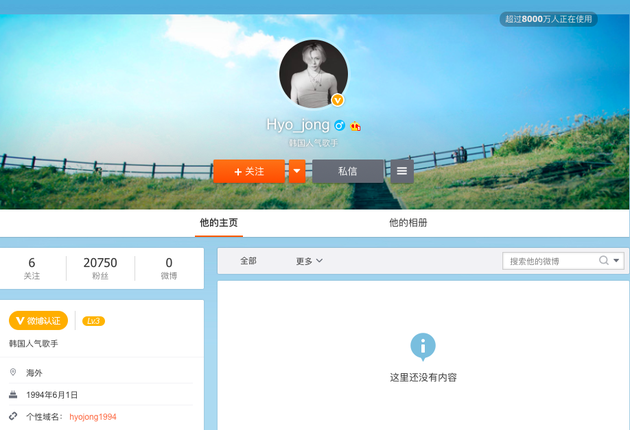Click the Hyo_jong profile avatar photo
The width and height of the screenshot is (630, 430).
pyautogui.click(x=313, y=73)
